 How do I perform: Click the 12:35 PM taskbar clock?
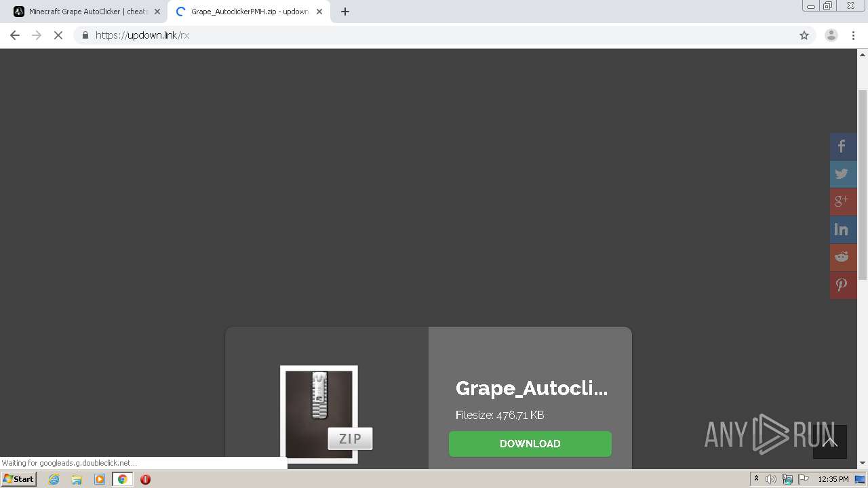[x=833, y=479]
